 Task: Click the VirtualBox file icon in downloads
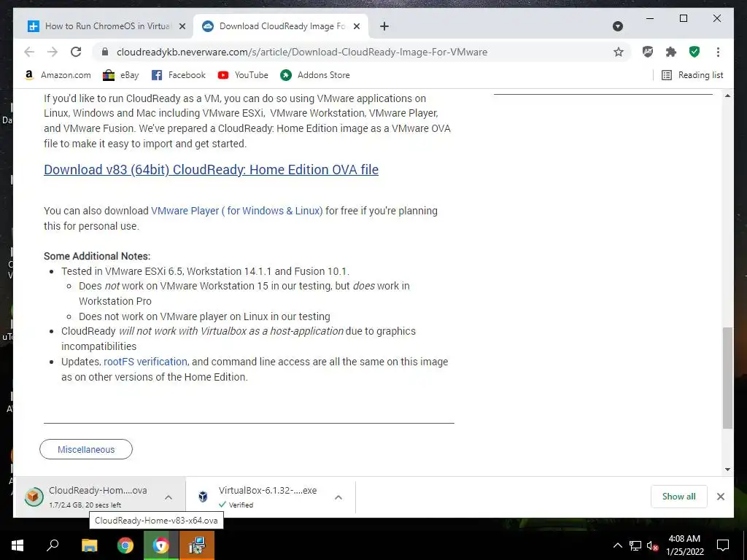(x=203, y=497)
